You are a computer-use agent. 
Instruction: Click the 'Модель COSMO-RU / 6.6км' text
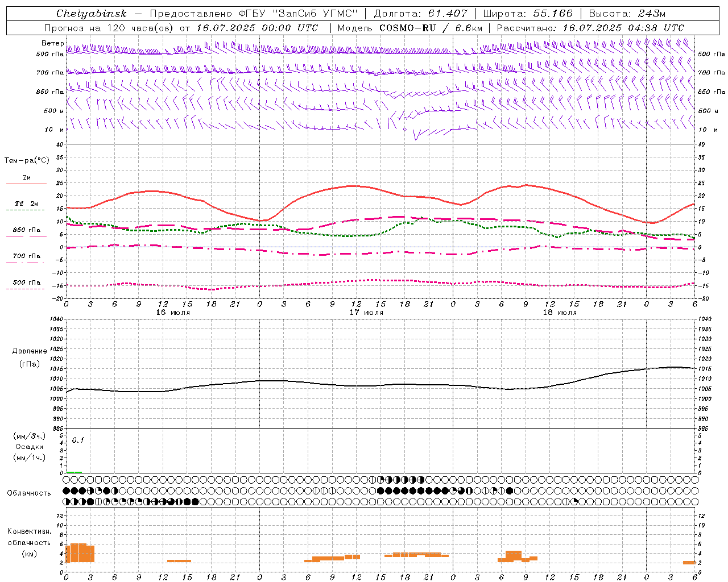(409, 28)
